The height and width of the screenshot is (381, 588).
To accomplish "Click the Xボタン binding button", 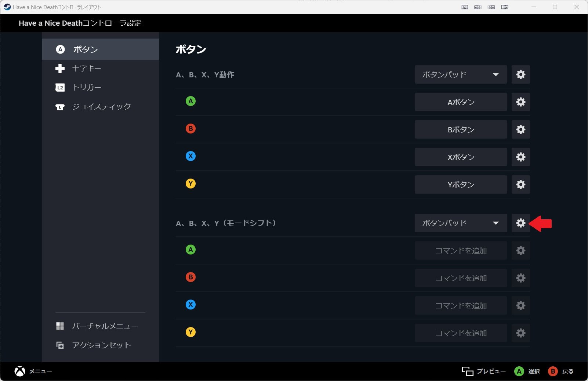I will 461,157.
